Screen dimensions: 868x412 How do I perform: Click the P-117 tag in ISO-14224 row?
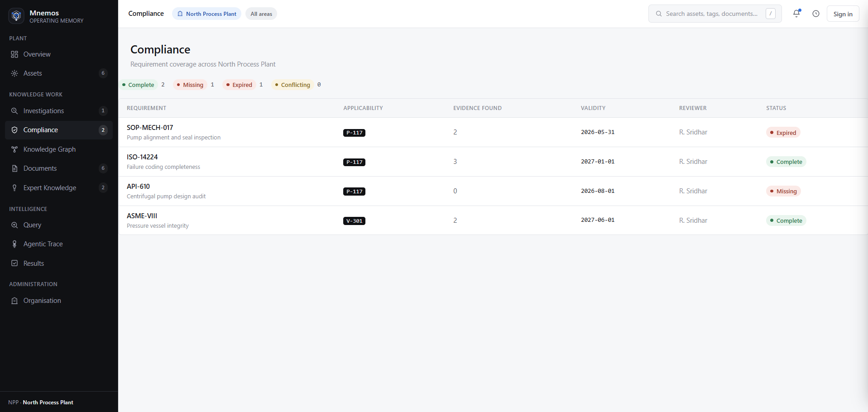[x=354, y=162]
